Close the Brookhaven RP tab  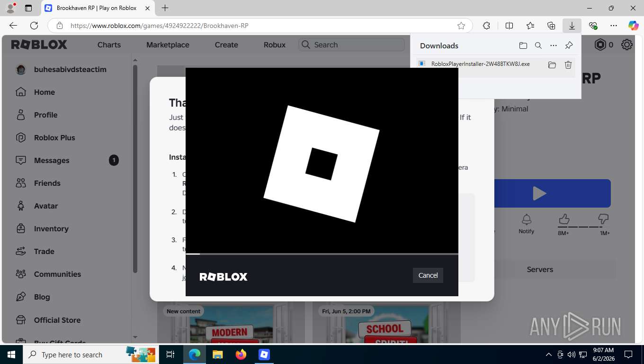tap(147, 8)
